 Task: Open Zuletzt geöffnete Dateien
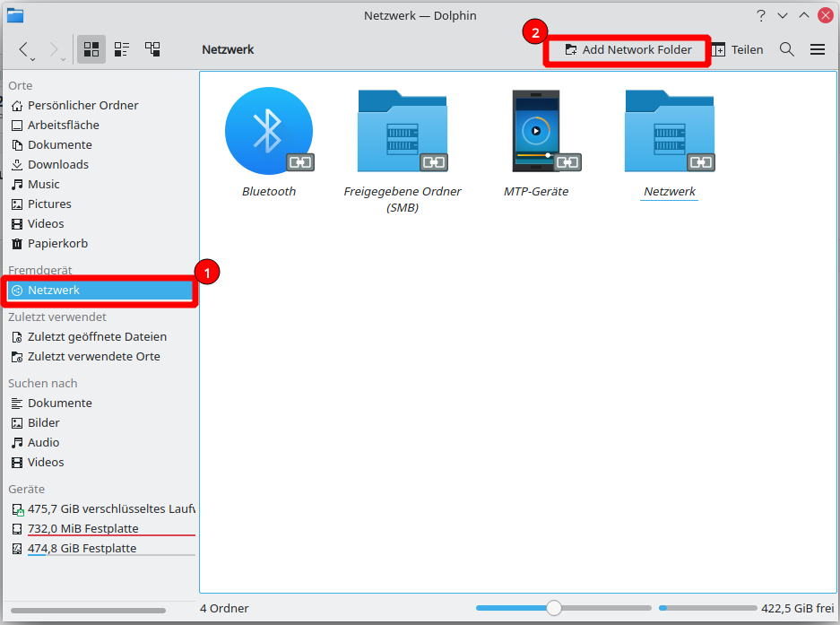tap(100, 337)
